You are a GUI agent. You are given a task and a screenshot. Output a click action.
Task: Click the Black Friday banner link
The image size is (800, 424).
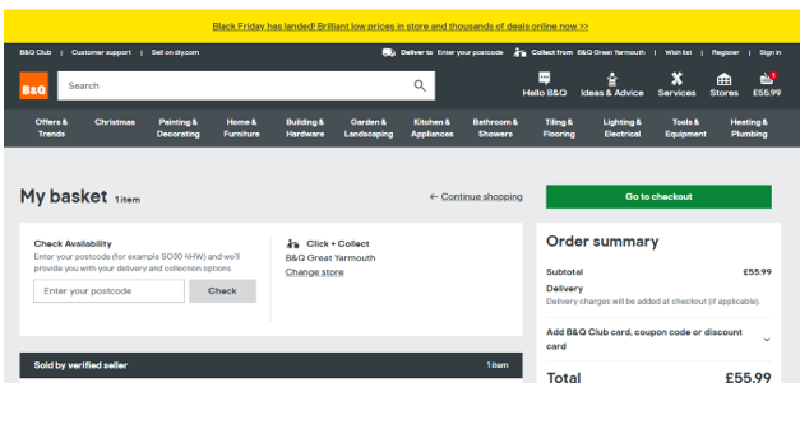click(400, 27)
